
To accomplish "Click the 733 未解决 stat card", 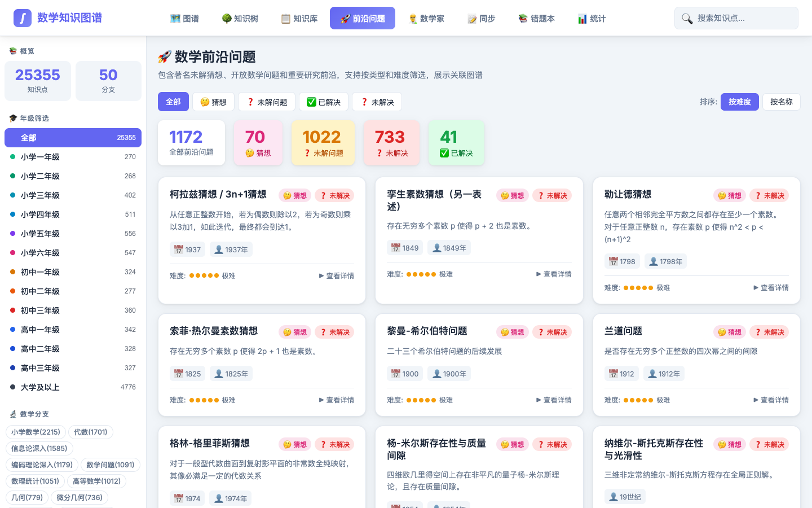I will [x=392, y=143].
